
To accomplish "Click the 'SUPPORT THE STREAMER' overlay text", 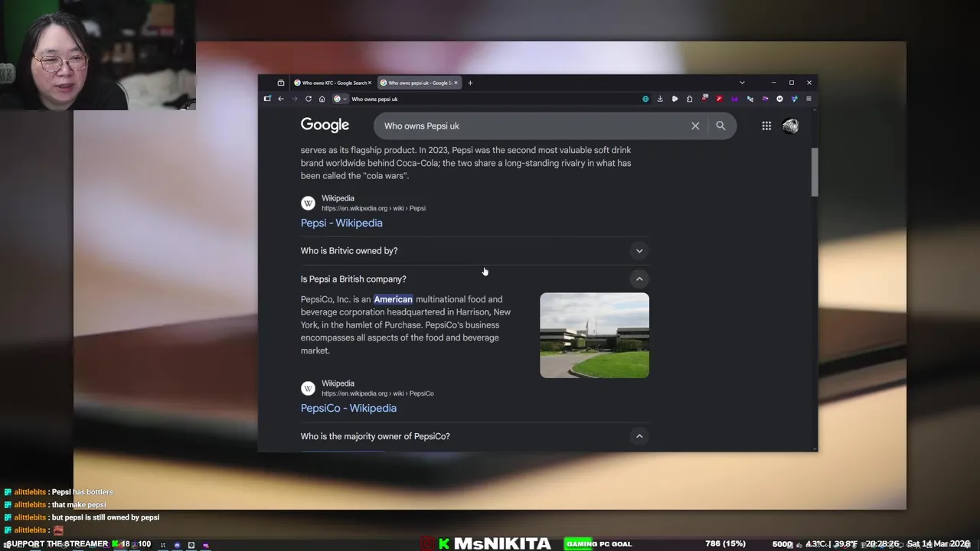I will pos(57,544).
